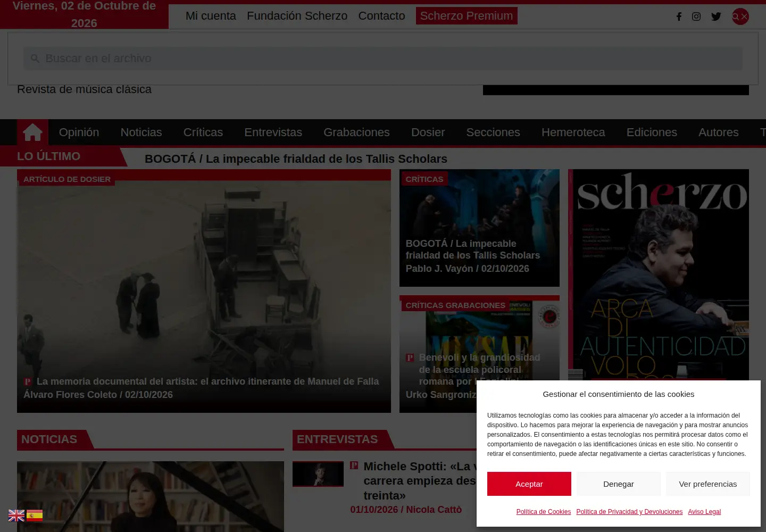The height and width of the screenshot is (532, 766).
Task: Close the search bar with the red round icon
Action: click(740, 16)
